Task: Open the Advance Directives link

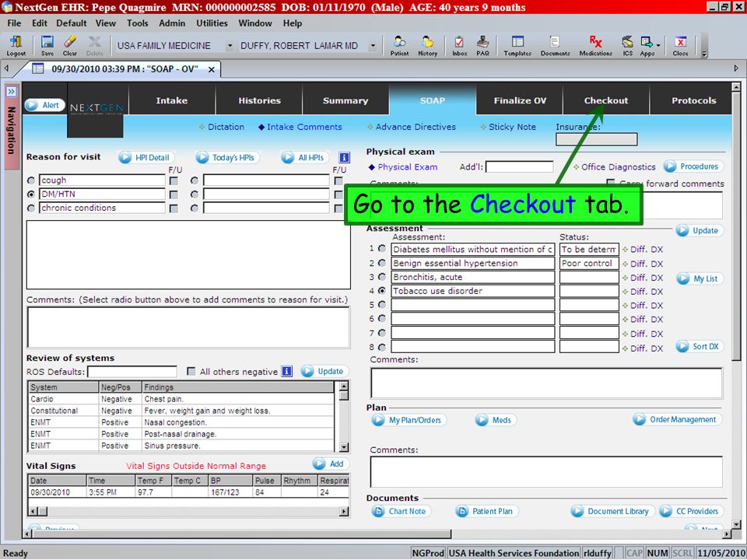Action: pos(412,127)
